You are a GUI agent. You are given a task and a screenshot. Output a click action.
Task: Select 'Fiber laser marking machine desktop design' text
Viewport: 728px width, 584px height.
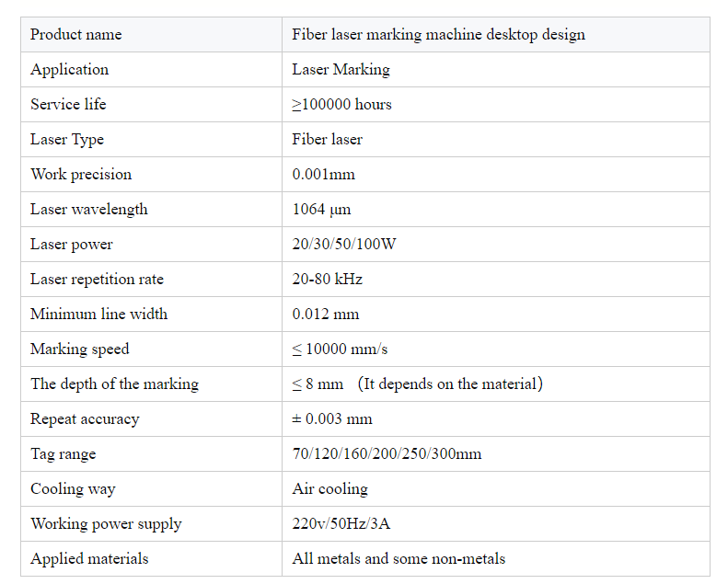[438, 35]
